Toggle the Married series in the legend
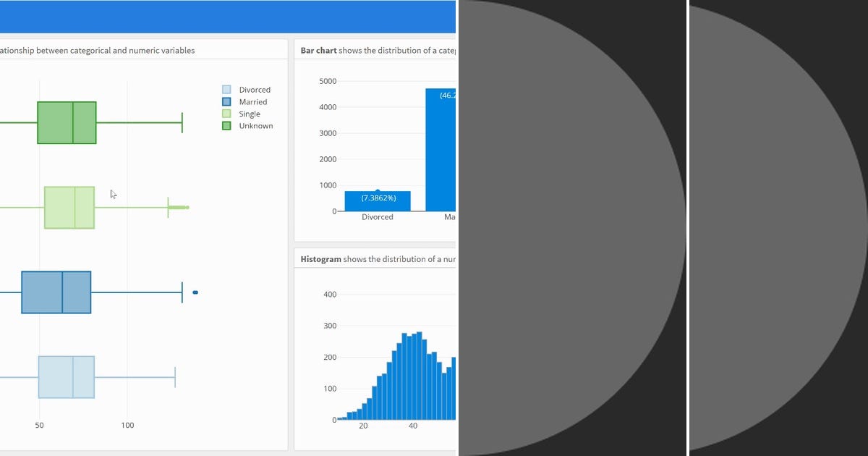Image resolution: width=868 pixels, height=456 pixels. 252,101
